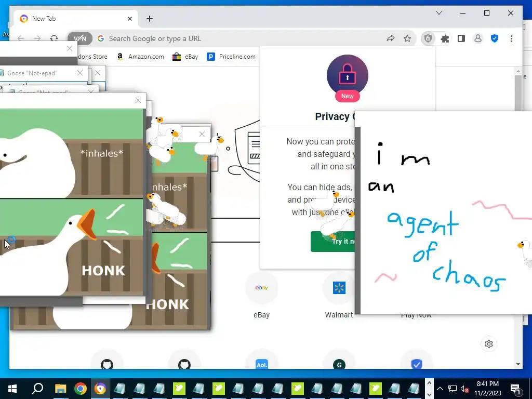Open the taskbar clock showing 8:41 PM
This screenshot has width=532, height=399.
point(488,389)
